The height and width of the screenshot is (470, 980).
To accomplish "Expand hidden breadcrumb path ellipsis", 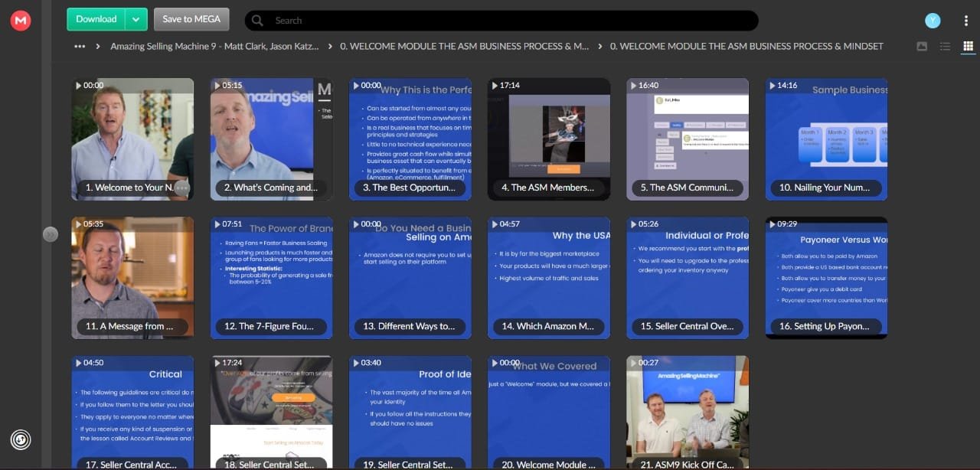I will point(80,47).
